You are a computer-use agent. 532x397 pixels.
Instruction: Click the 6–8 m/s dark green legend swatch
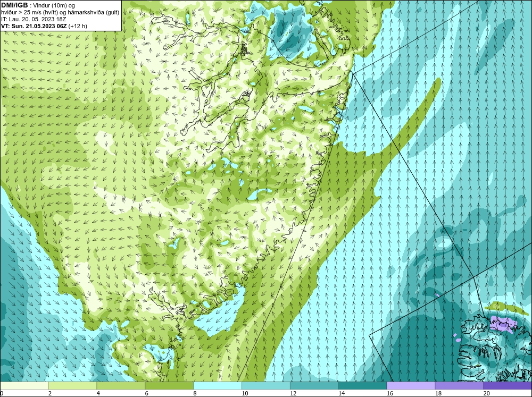click(169, 386)
